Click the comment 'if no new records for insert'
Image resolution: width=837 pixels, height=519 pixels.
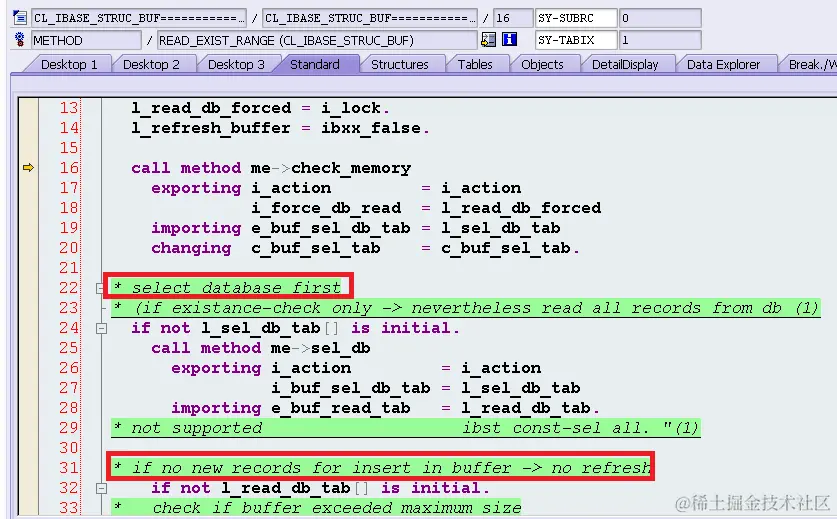click(x=391, y=468)
